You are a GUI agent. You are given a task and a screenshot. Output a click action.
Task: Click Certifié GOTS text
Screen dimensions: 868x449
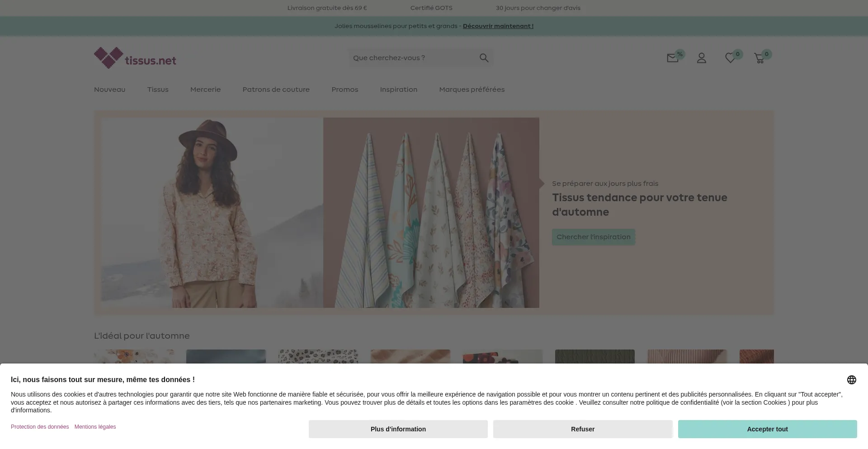point(431,8)
